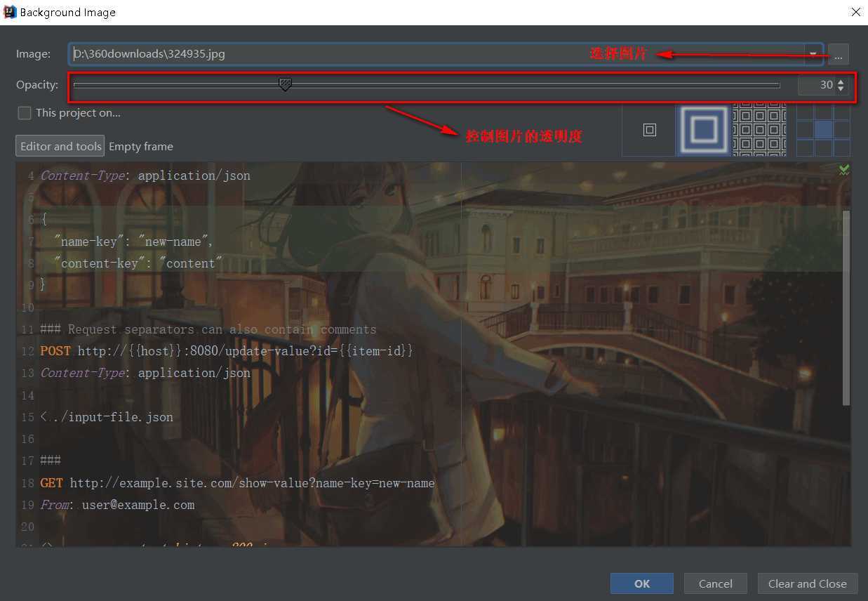The image size is (868, 601).
Task: Select the tiled image fill mode
Action: (x=759, y=130)
